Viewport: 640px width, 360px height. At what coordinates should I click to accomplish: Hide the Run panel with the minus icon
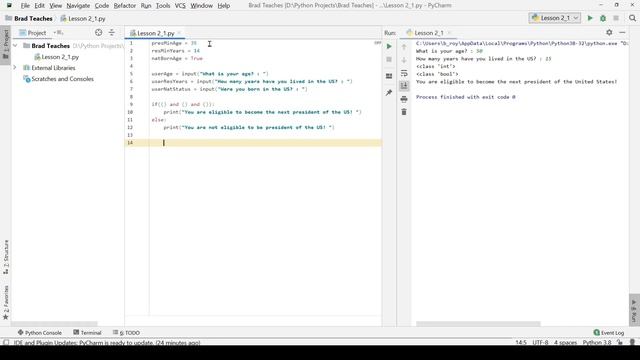click(622, 33)
